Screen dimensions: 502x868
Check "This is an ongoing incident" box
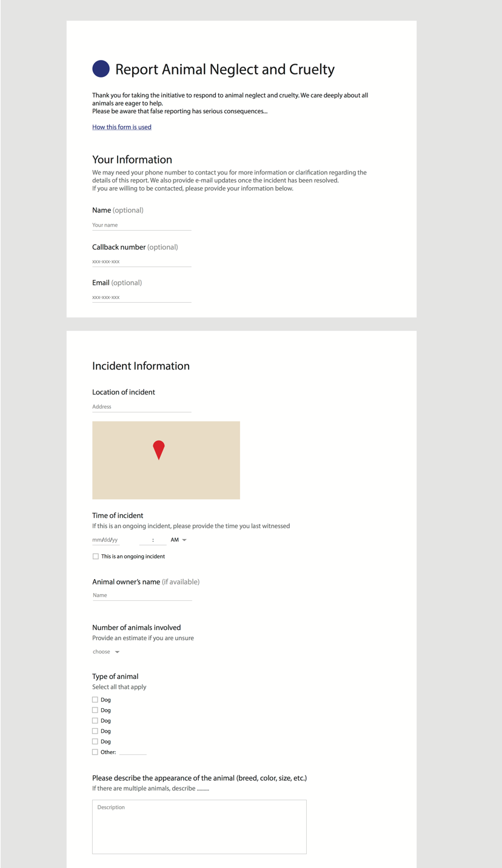[x=95, y=557]
